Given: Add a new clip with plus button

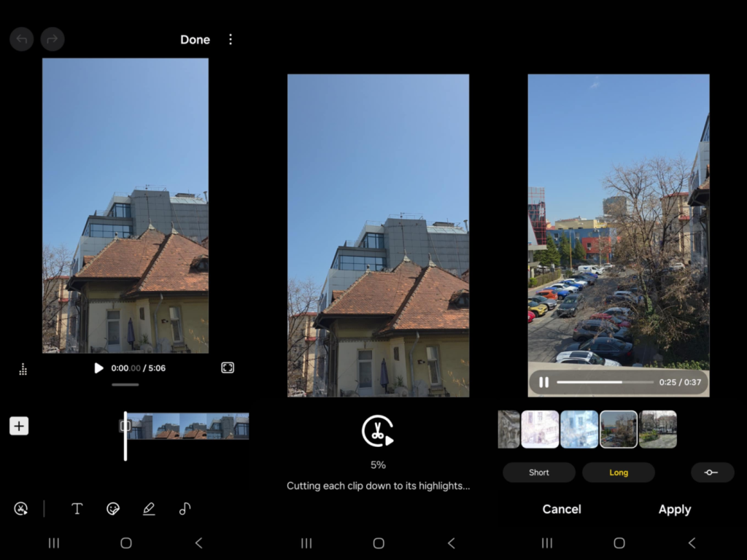Looking at the screenshot, I should coord(19,427).
